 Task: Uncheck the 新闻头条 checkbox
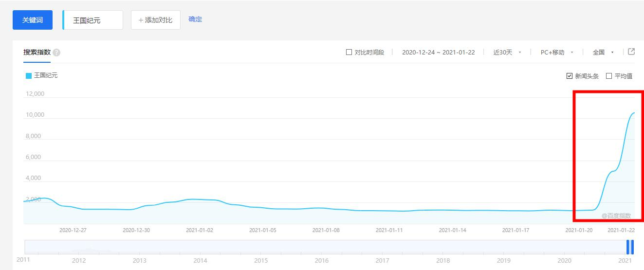[570, 76]
